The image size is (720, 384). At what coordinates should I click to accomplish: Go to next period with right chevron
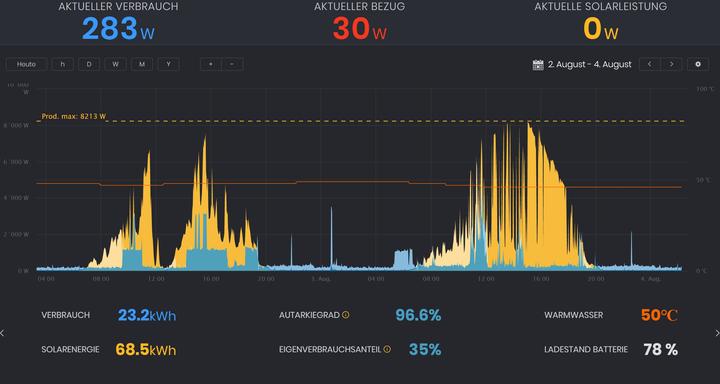[x=672, y=64]
